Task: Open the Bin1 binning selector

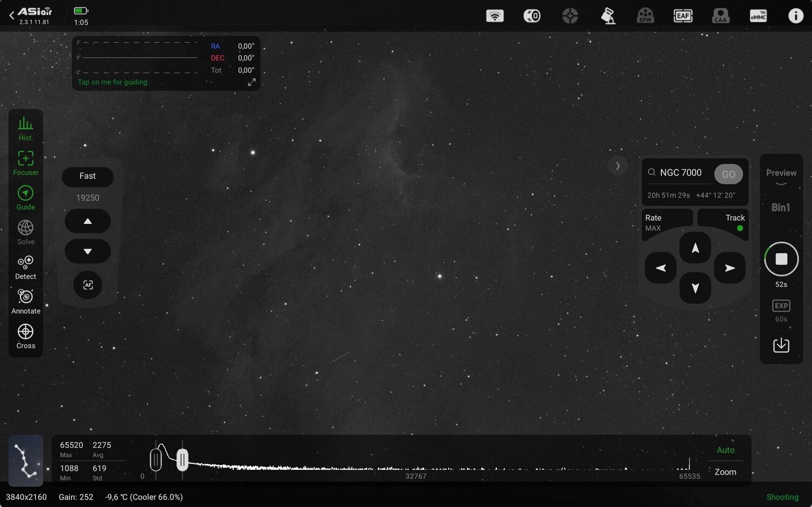Action: (x=781, y=207)
